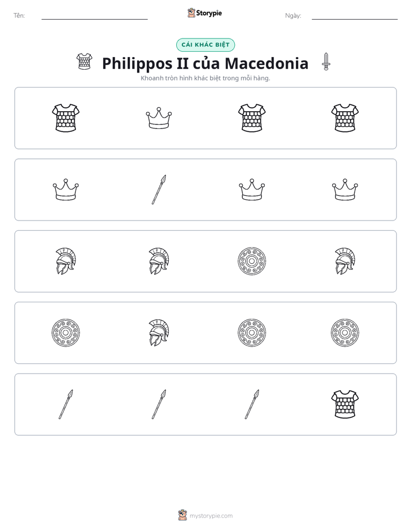Click the Tên name line field

(x=94, y=16)
